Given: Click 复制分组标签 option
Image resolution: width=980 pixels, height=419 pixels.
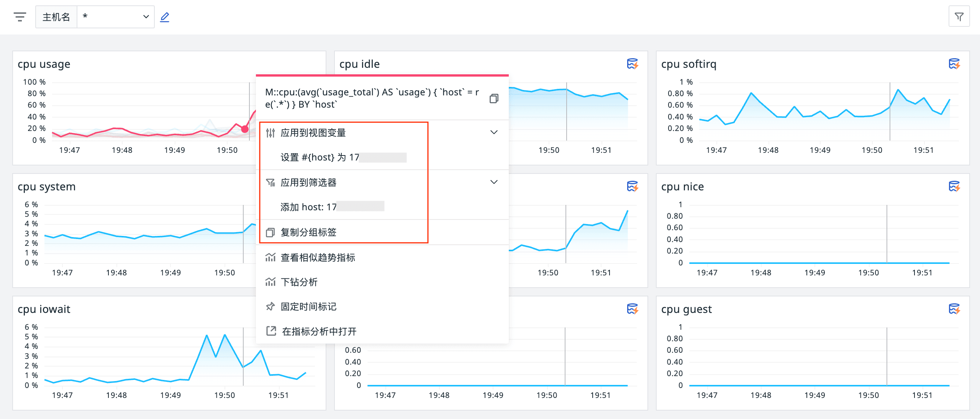Looking at the screenshot, I should [x=308, y=232].
